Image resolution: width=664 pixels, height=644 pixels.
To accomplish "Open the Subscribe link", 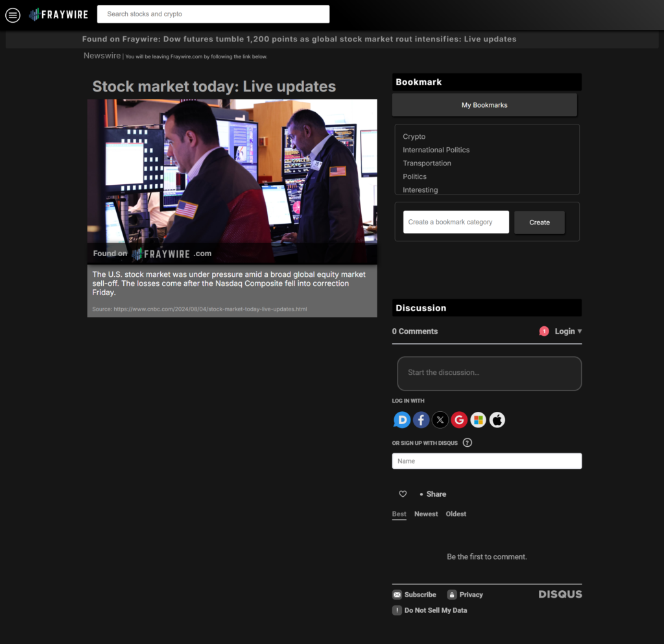I will point(420,595).
